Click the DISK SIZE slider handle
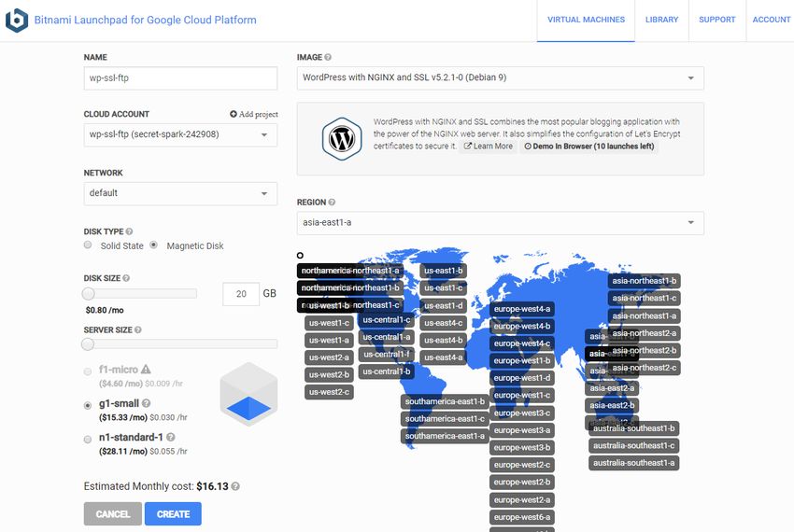The image size is (794, 532). click(x=88, y=294)
